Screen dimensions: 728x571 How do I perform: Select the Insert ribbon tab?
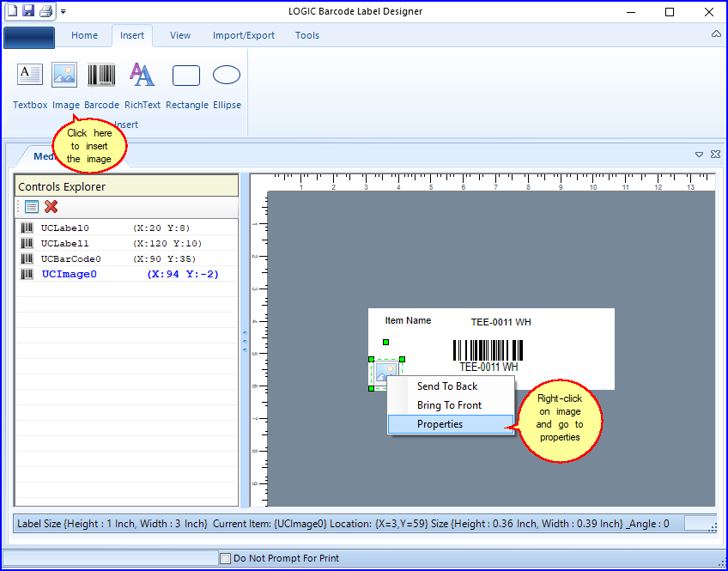tap(132, 35)
